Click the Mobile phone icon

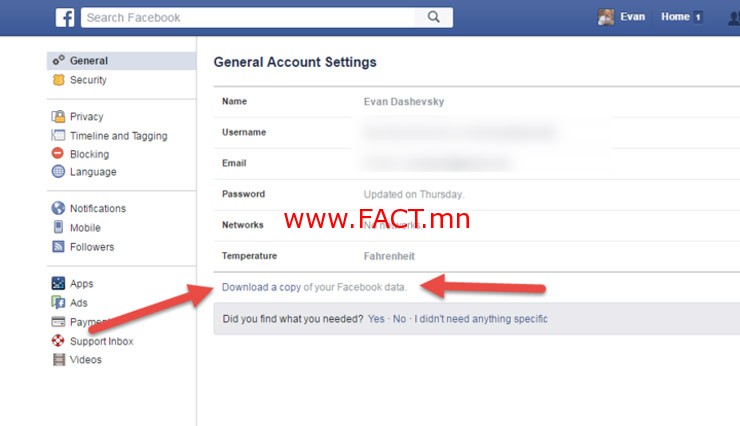pyautogui.click(x=58, y=227)
